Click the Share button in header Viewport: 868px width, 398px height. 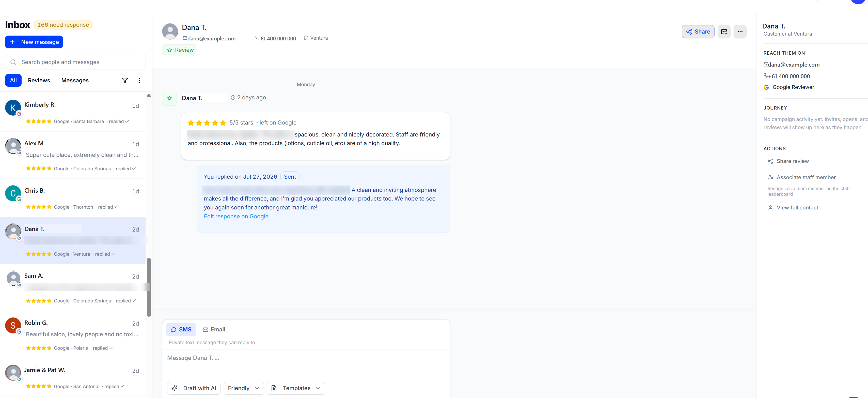698,32
